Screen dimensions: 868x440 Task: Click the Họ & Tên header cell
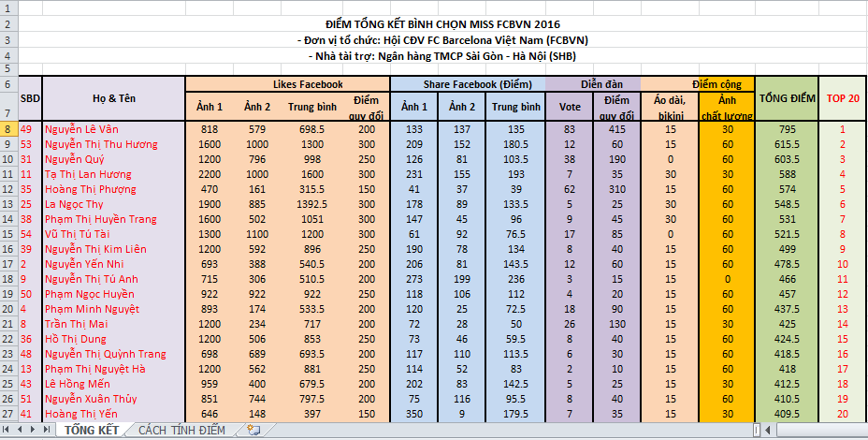(113, 99)
